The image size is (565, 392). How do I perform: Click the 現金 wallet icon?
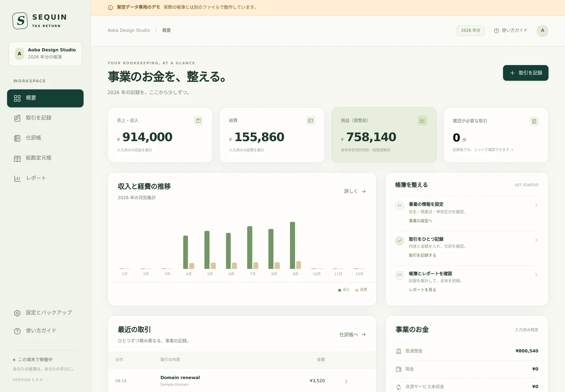[x=399, y=369]
